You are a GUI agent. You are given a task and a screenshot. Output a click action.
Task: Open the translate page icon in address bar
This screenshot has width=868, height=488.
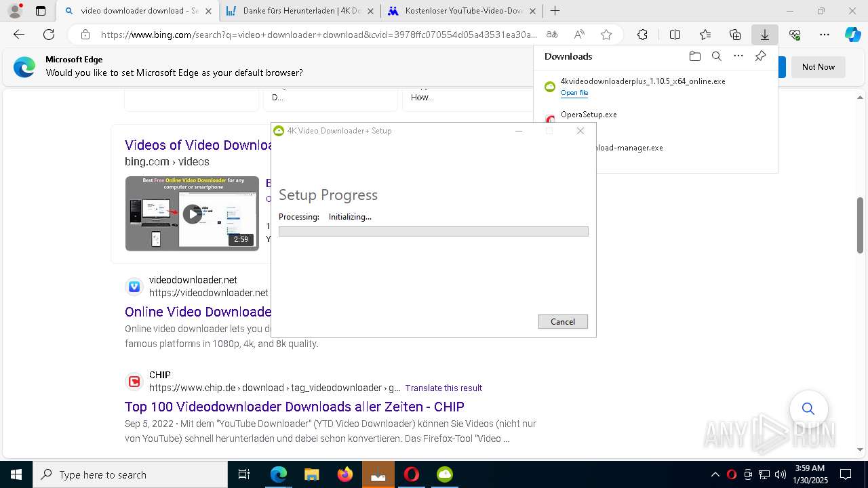click(x=552, y=35)
